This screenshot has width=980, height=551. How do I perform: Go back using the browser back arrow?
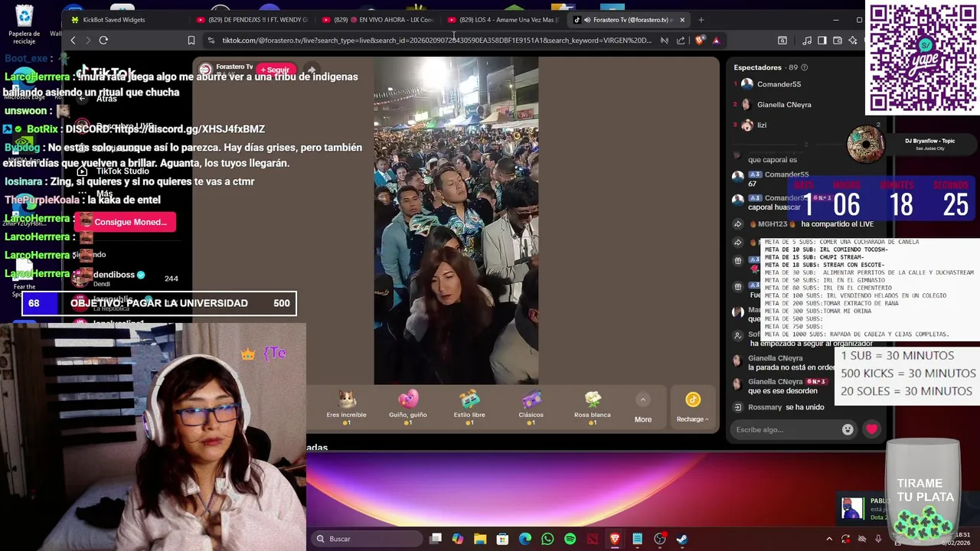(x=73, y=41)
